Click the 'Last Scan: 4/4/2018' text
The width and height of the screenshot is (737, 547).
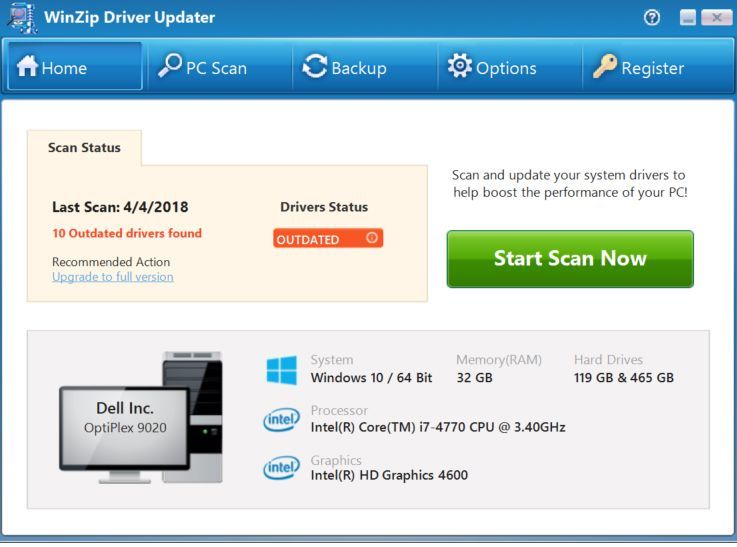pos(120,207)
